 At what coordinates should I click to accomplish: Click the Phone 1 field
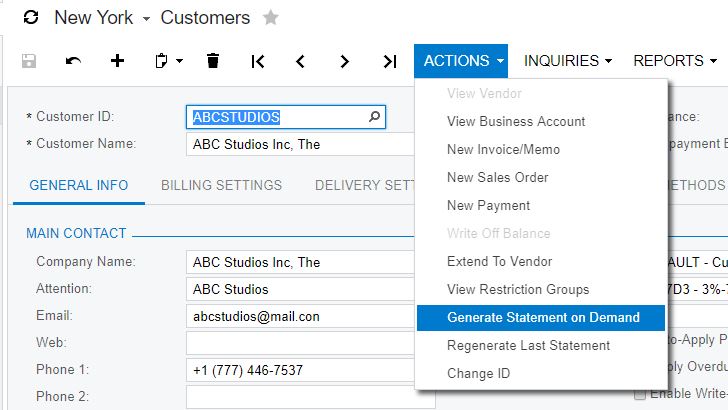[x=300, y=370]
